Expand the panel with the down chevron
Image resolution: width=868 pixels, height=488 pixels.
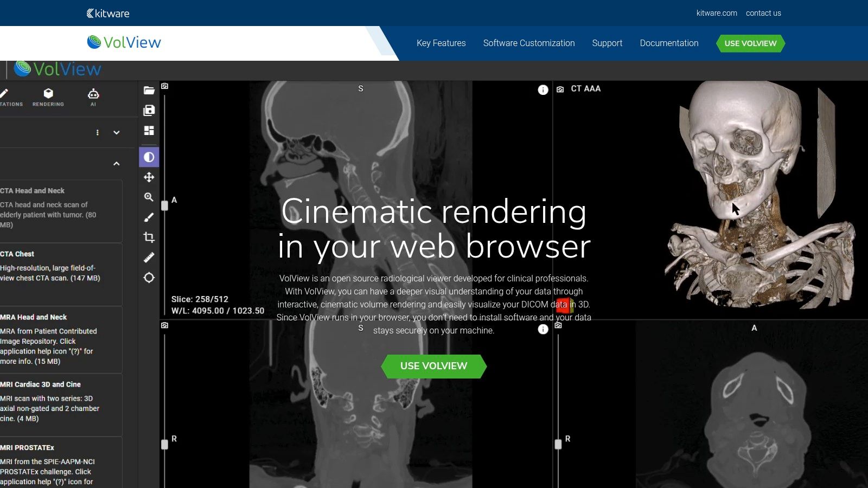(116, 132)
